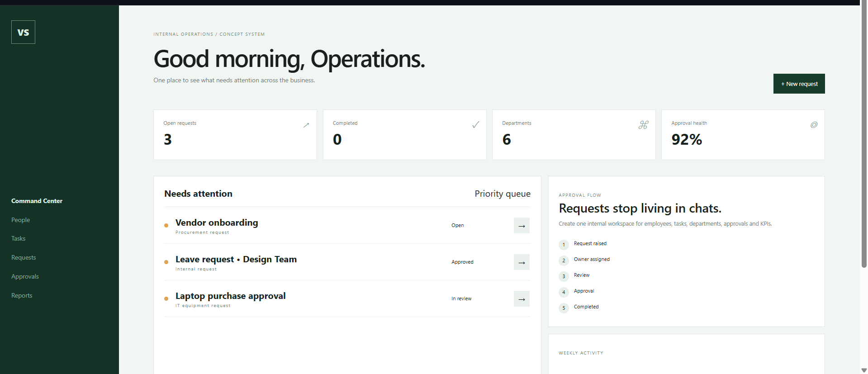
Task: Click the Departments command-symbol icon
Action: tap(644, 125)
